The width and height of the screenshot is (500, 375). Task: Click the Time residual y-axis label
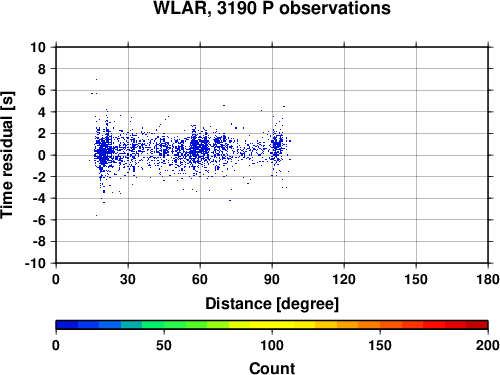point(7,155)
